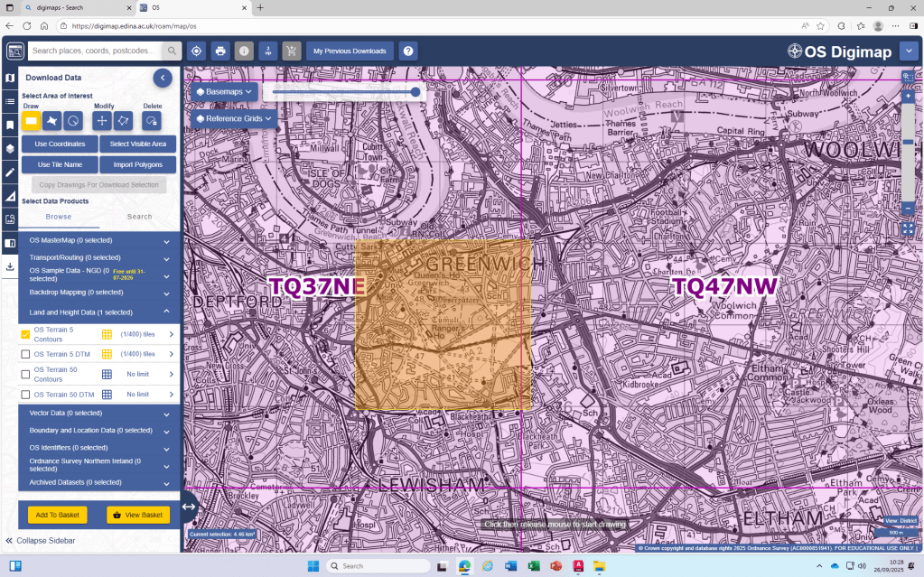The height and width of the screenshot is (577, 924).
Task: Uncheck the OS Terrain 5 Contours checkbox
Action: (25, 334)
